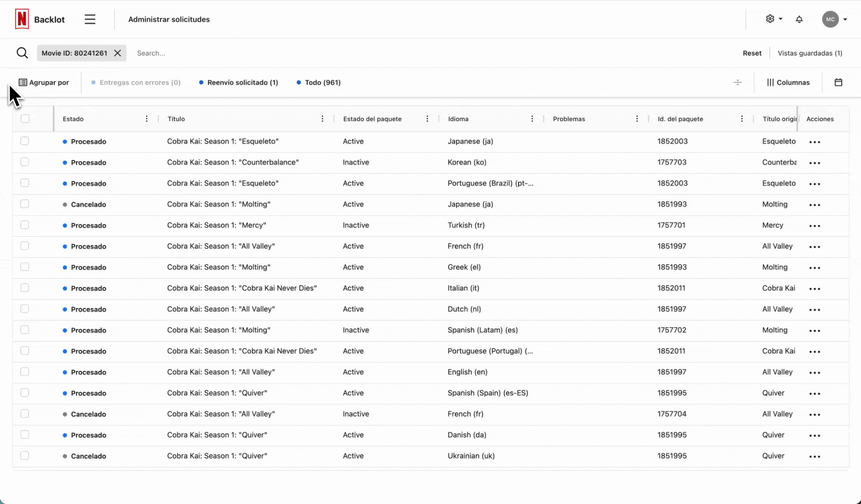Open actions menu for Korean Counterbalance row
Viewport: 861px width, 504px height.
click(x=814, y=163)
